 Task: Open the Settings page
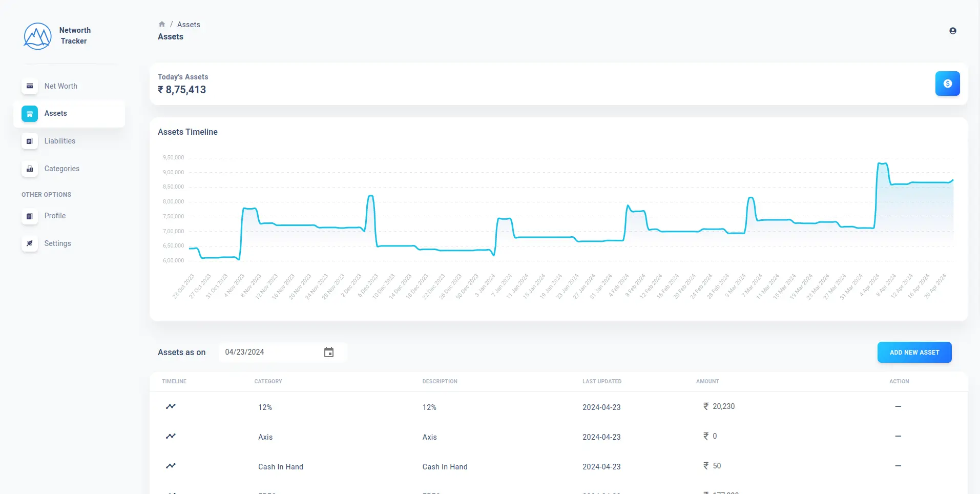pos(69,243)
